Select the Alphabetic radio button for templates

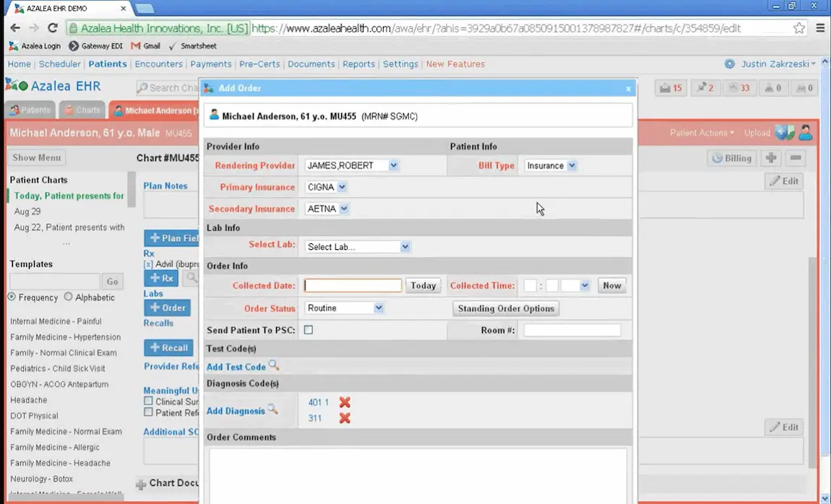pyautogui.click(x=69, y=297)
